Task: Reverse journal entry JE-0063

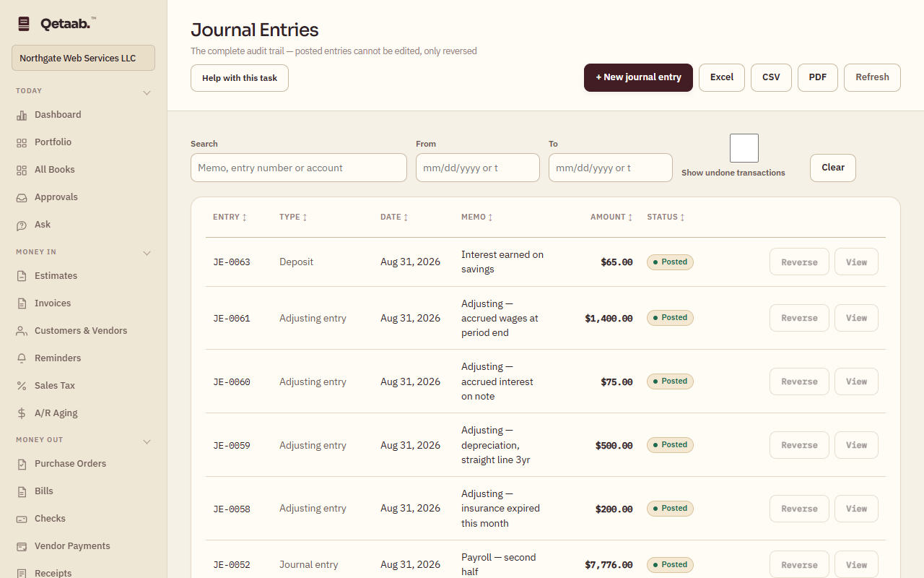Action: tap(799, 262)
